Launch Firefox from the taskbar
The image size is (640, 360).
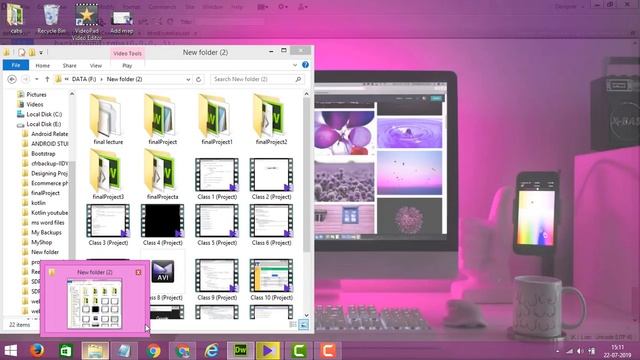pos(37,351)
